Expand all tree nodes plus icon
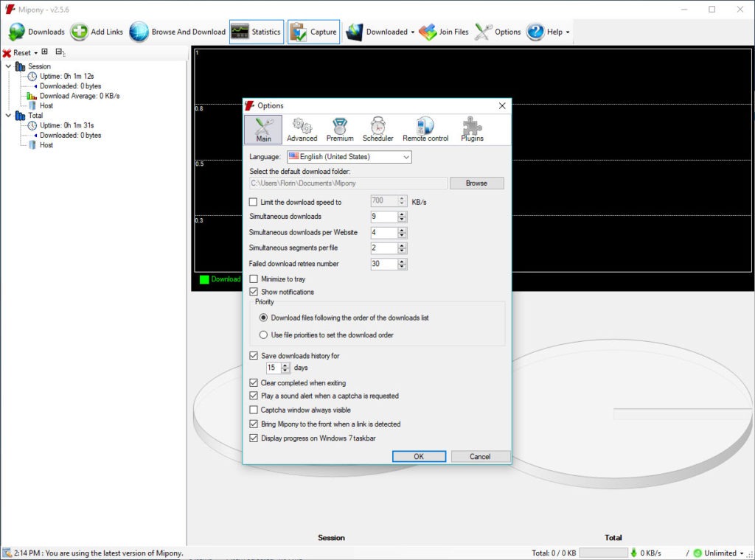 point(45,52)
